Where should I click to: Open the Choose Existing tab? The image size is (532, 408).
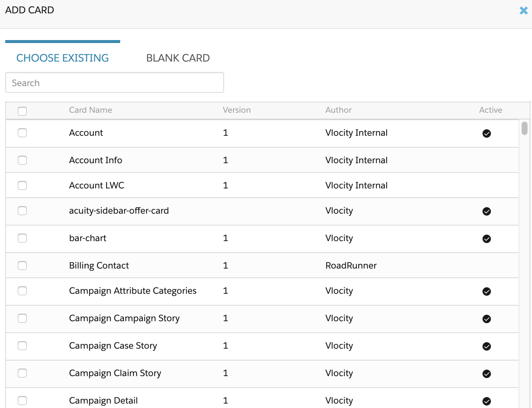62,58
